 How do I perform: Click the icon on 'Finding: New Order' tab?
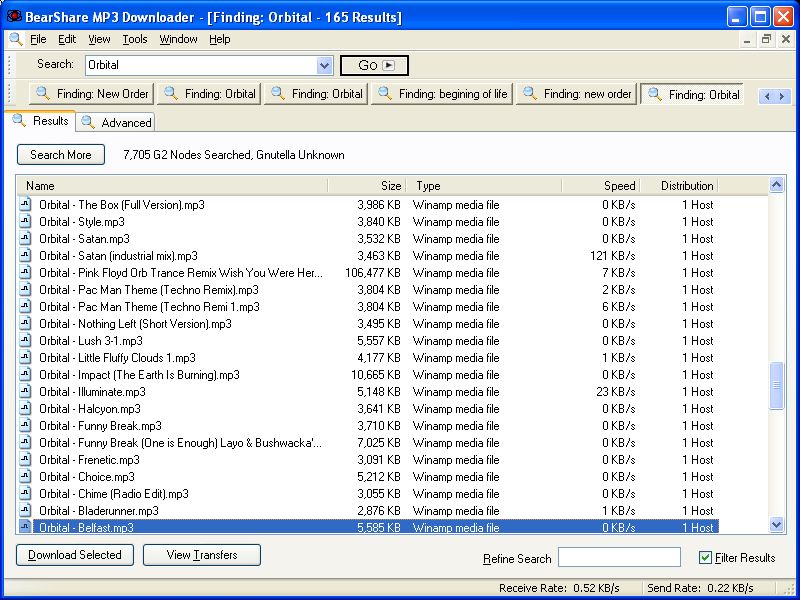(x=43, y=94)
